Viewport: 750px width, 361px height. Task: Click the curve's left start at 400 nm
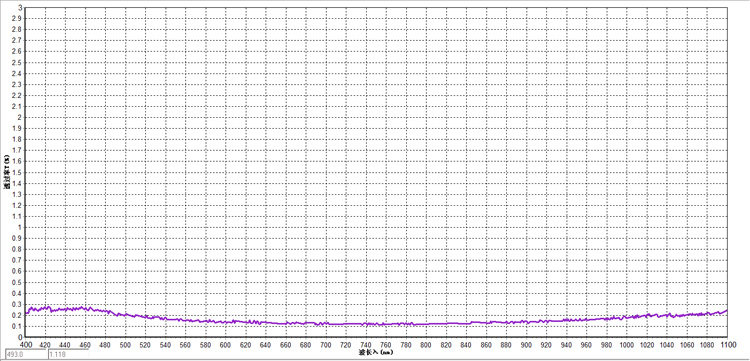click(x=26, y=314)
